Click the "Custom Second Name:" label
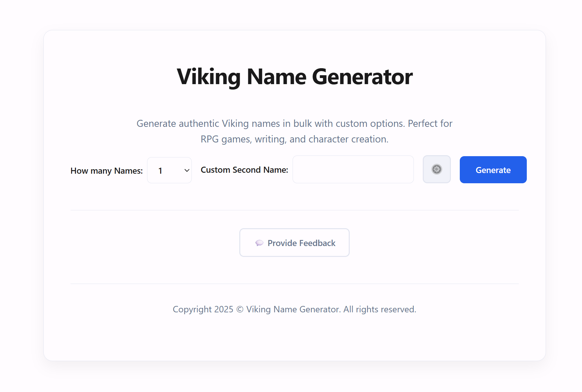The image size is (582, 392). click(244, 170)
